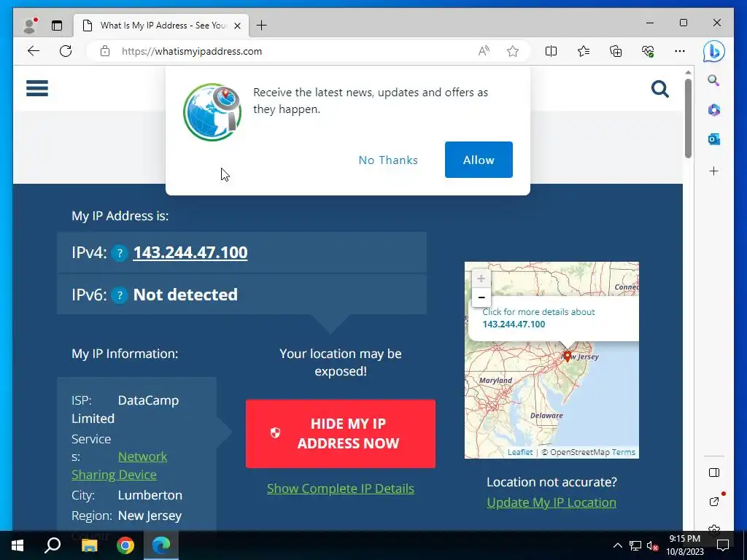Open the site search magnifier
Viewport: 747px width, 560px height.
tap(659, 88)
